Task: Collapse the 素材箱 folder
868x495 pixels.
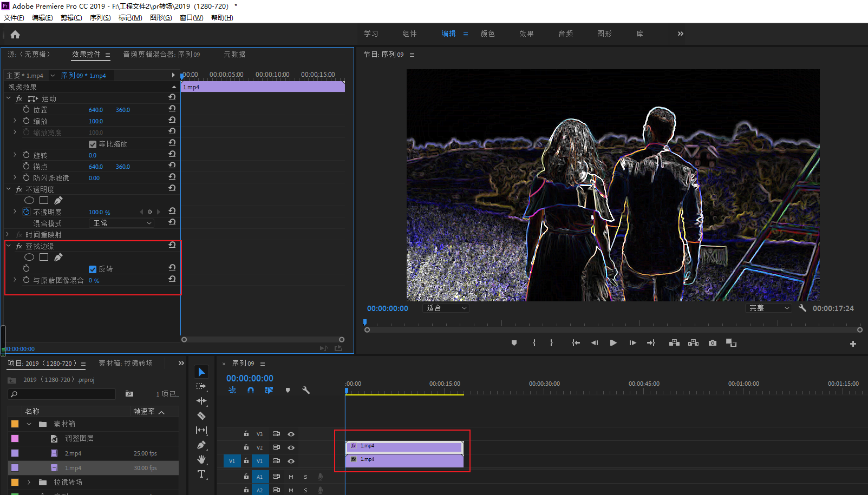Action: point(29,424)
